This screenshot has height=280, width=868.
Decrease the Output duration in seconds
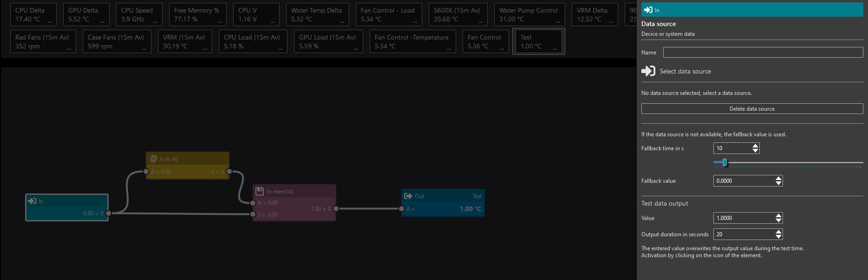pos(779,237)
